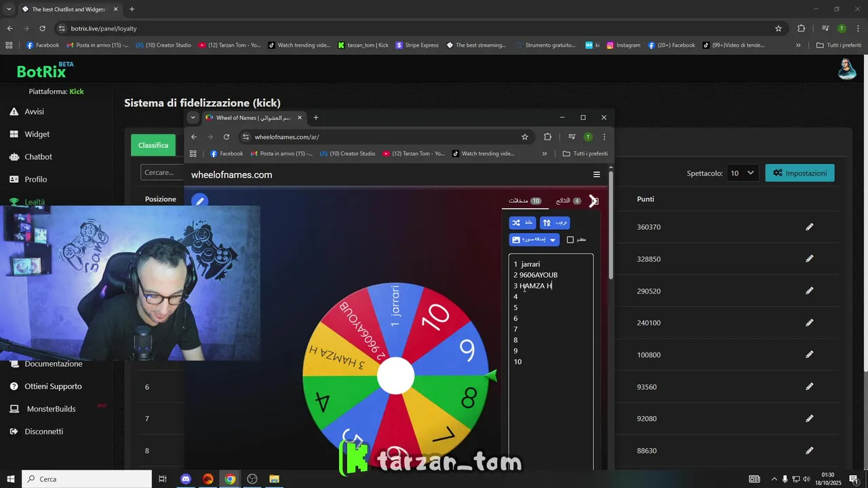Click the Impostazioni button
Screen dimensions: 868x488
pos(800,173)
